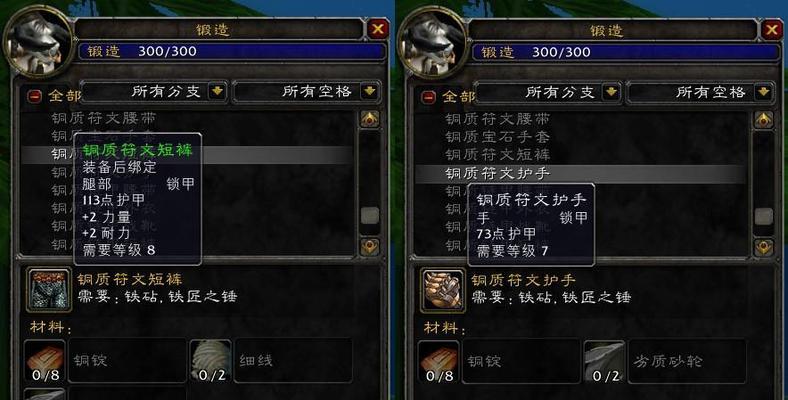Viewport: 788px width, 400px height.
Task: Collapse the 全部 category in right window
Action: point(429,96)
